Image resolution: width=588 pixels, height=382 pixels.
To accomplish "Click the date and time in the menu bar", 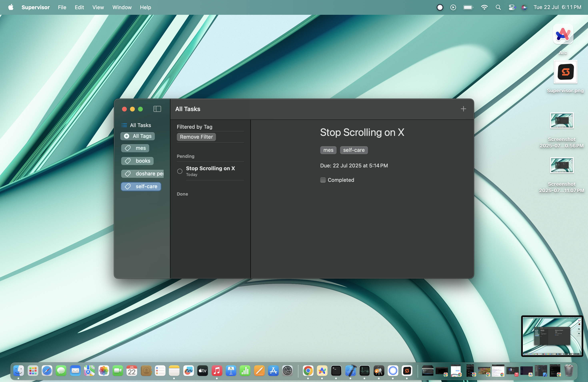I will (x=557, y=7).
